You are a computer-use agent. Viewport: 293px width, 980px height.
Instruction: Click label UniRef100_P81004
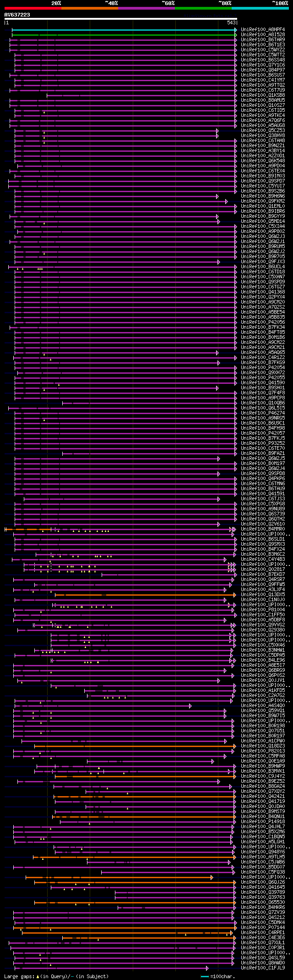tap(263, 610)
